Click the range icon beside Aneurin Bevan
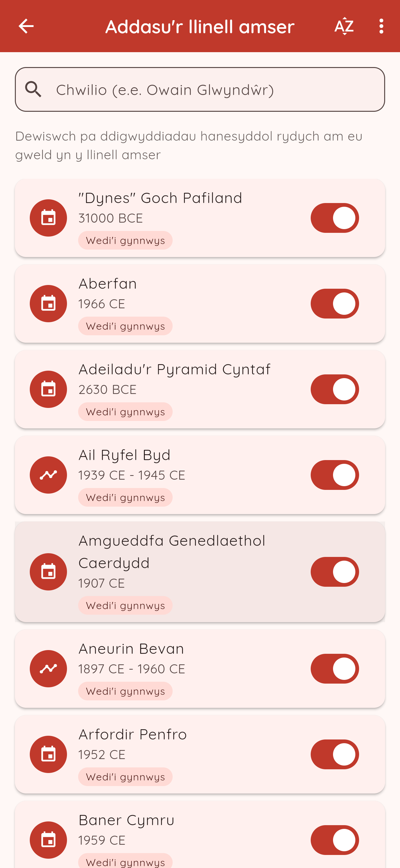Image resolution: width=400 pixels, height=868 pixels. [x=48, y=668]
